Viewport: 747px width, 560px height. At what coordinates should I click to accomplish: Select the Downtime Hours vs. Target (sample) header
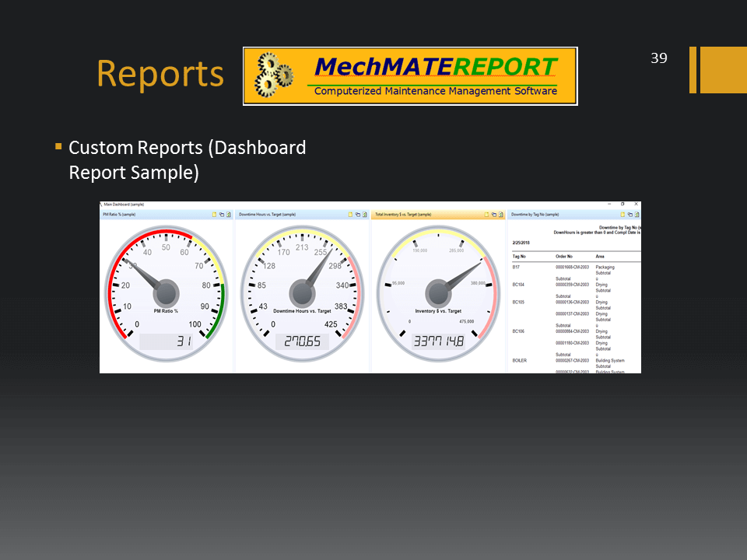302,215
